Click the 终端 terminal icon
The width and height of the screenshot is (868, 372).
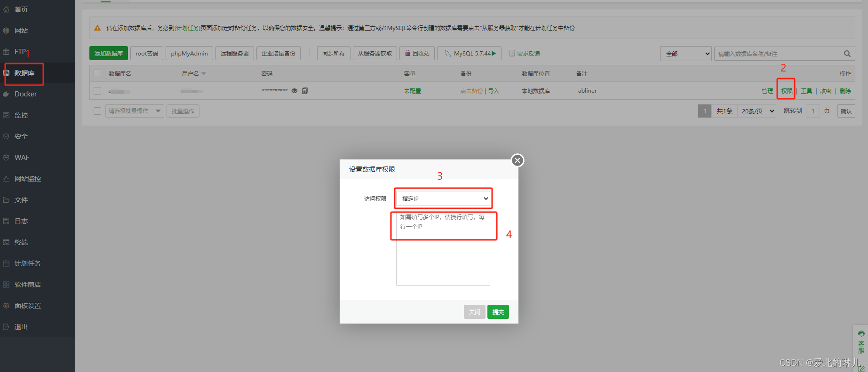tap(6, 242)
